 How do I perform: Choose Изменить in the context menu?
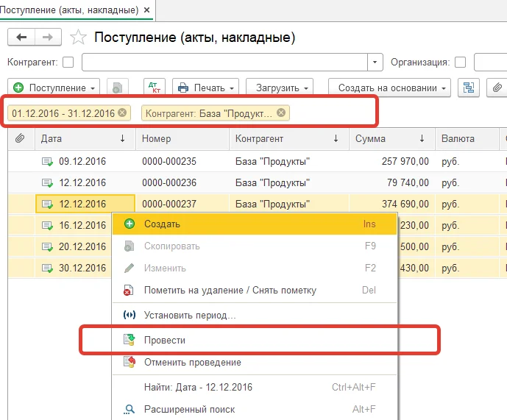click(x=255, y=268)
